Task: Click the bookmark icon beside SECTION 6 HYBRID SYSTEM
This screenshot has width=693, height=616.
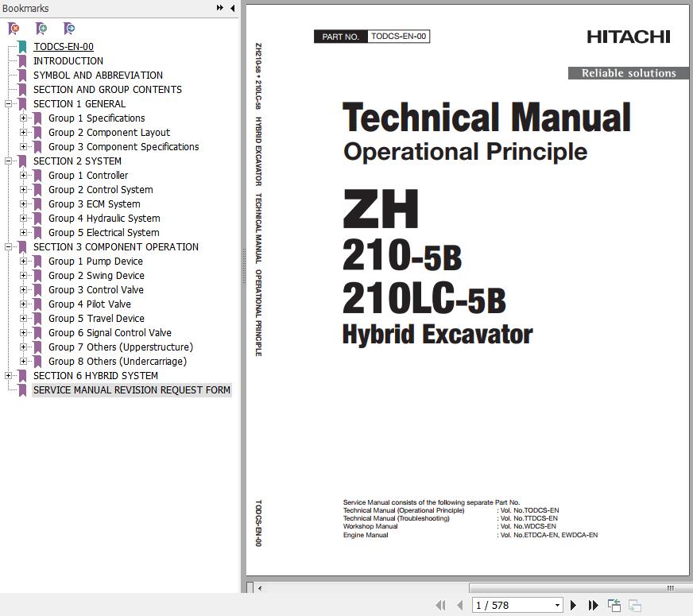Action: [x=22, y=376]
